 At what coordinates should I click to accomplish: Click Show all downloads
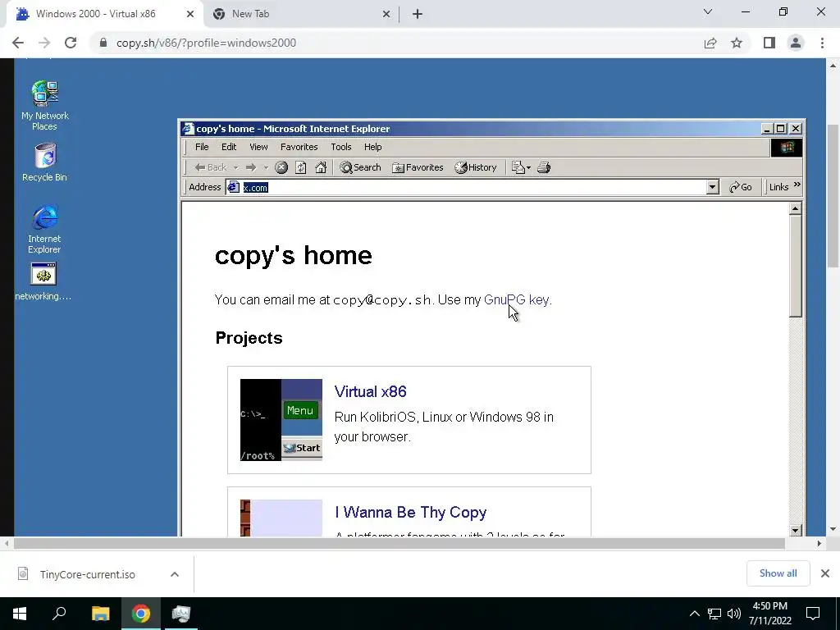click(x=778, y=573)
